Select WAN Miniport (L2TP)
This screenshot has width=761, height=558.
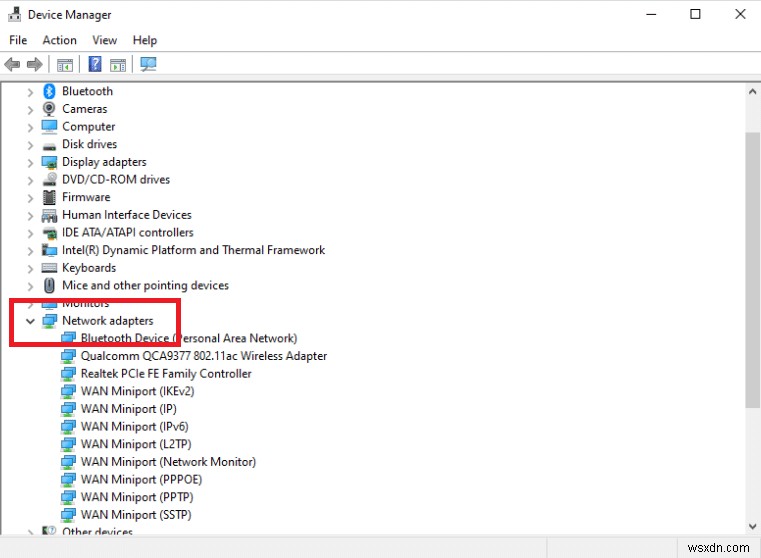point(136,444)
